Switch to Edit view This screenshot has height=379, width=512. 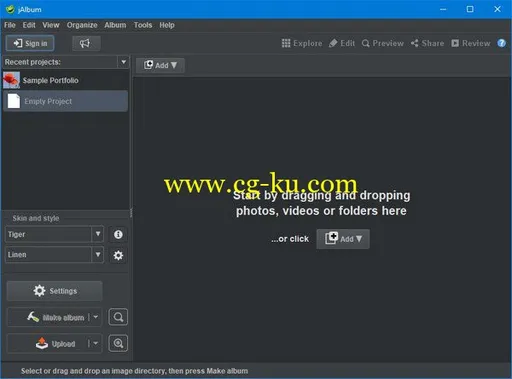[342, 43]
